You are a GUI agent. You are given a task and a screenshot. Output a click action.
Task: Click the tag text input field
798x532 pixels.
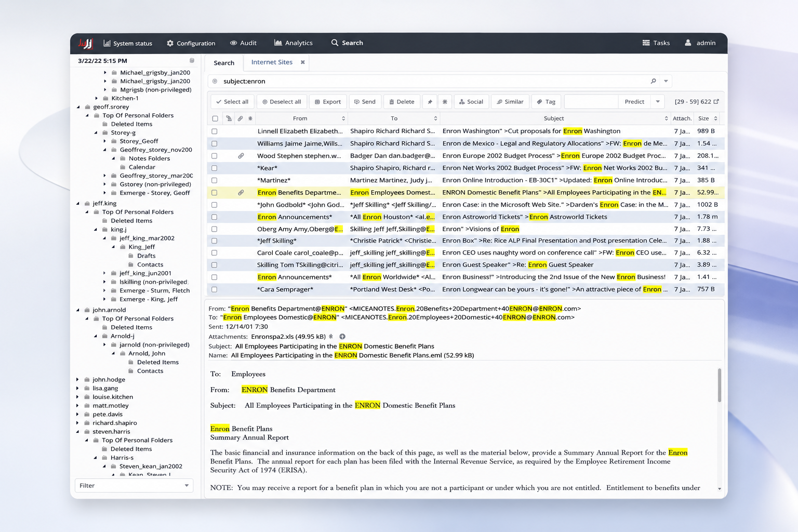pyautogui.click(x=591, y=102)
